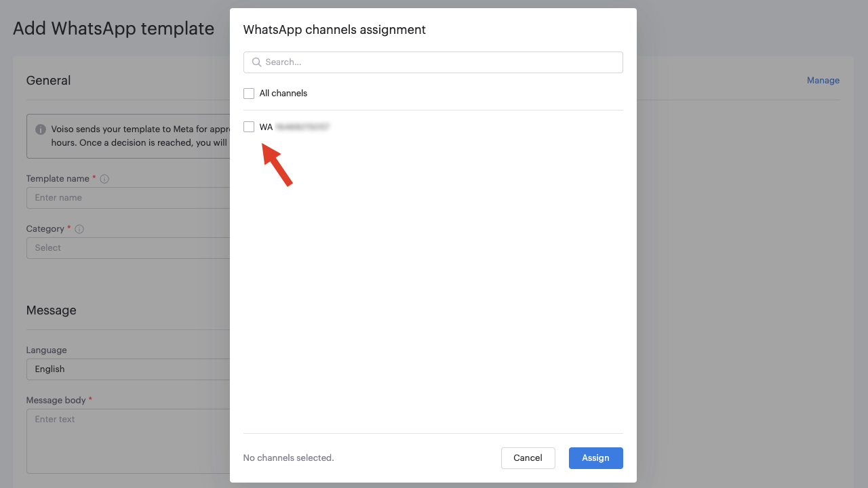Click 'WhatsApp channels assignment' dialog title
Screen dimensions: 868x488
click(x=334, y=30)
